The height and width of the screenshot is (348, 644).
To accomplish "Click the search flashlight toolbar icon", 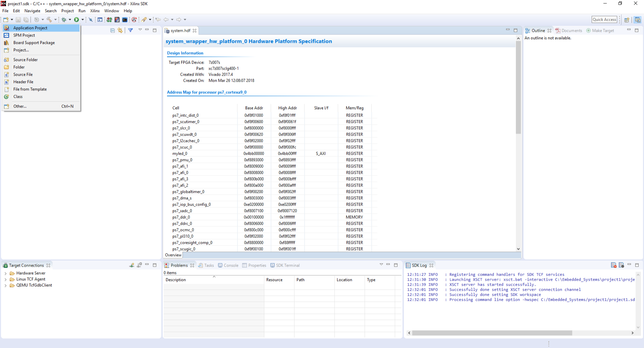I will [144, 20].
